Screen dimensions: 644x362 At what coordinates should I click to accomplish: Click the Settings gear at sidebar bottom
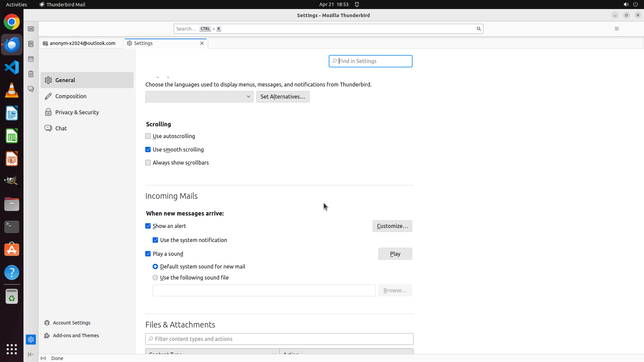coord(31,340)
